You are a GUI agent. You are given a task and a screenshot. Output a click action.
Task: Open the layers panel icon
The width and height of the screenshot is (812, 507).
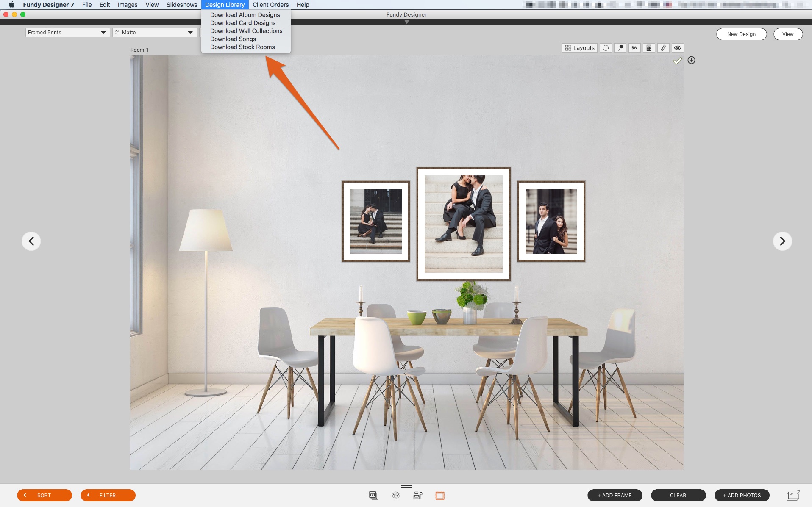pos(396,495)
